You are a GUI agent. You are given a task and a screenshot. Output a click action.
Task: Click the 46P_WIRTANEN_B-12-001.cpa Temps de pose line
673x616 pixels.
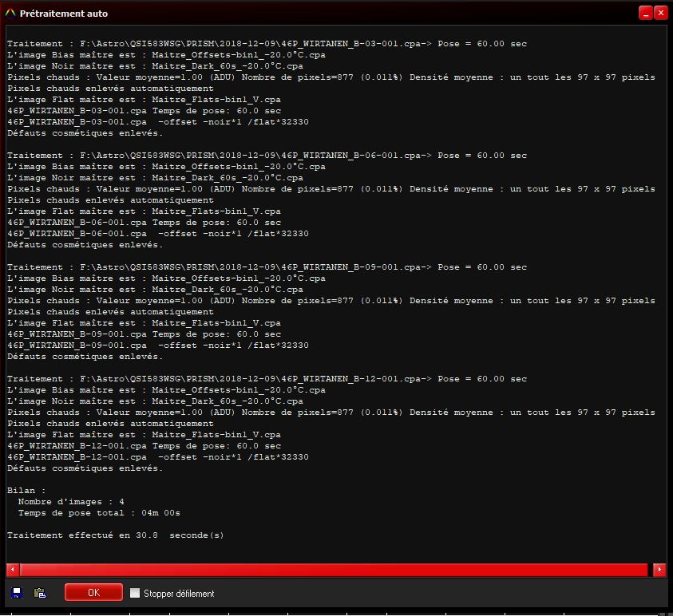point(144,446)
